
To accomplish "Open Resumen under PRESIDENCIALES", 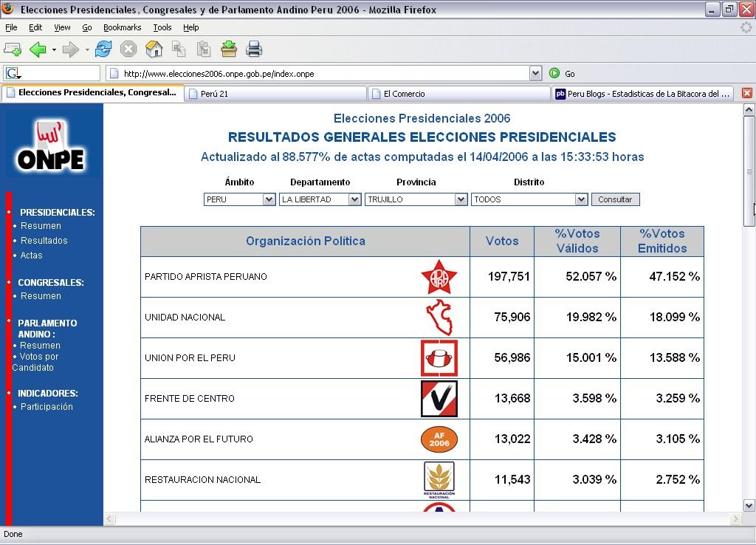I will click(x=41, y=226).
